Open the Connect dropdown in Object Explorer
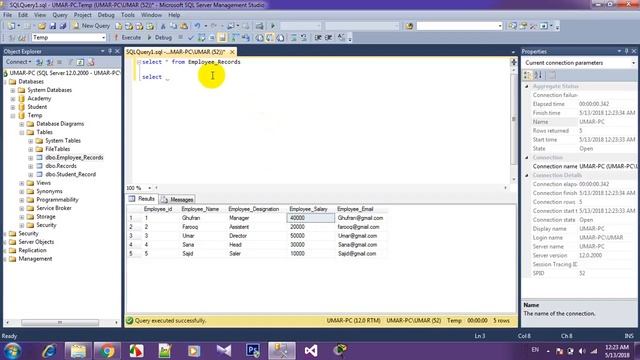Viewport: 640px width, 360px height. [x=18, y=62]
